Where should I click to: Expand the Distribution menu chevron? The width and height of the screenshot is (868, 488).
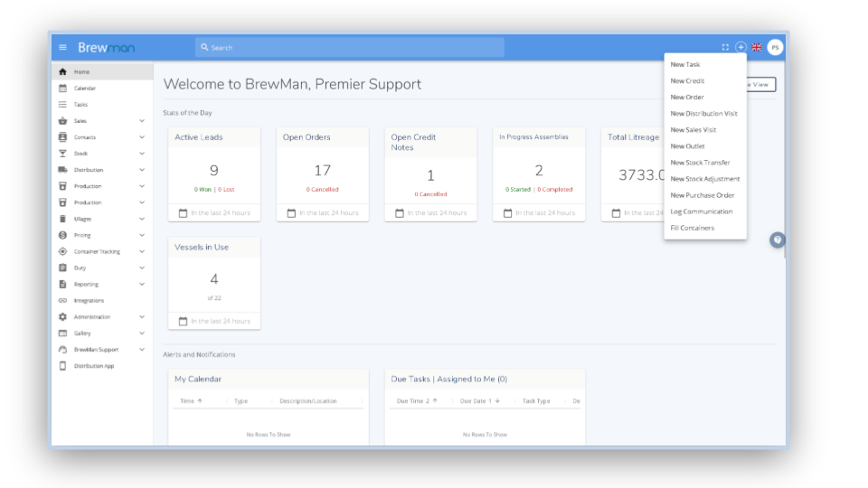pos(142,170)
